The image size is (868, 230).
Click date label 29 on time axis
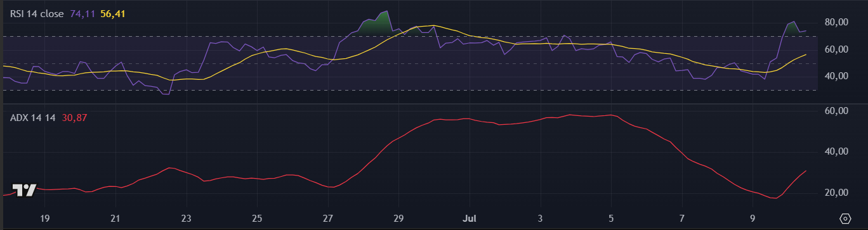[x=398, y=219]
